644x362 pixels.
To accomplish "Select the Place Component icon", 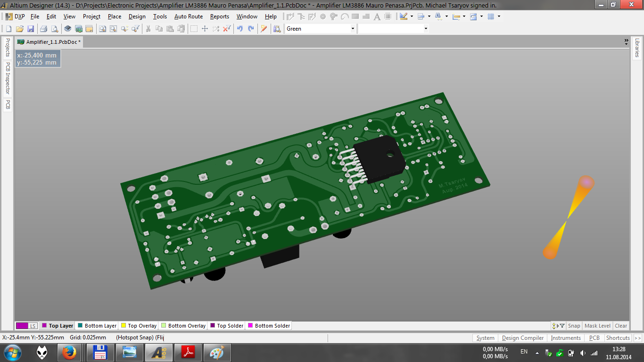I will pyautogui.click(x=388, y=16).
